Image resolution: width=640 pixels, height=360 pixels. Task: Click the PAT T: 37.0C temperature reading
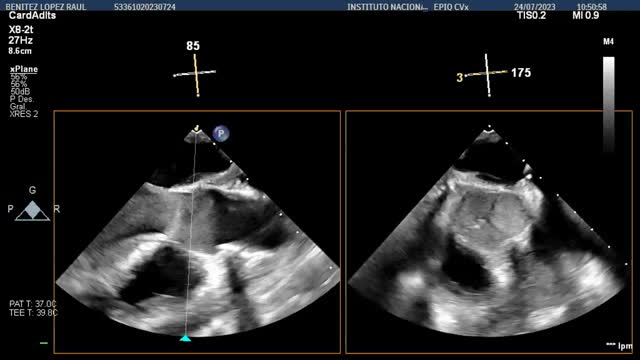coord(33,304)
